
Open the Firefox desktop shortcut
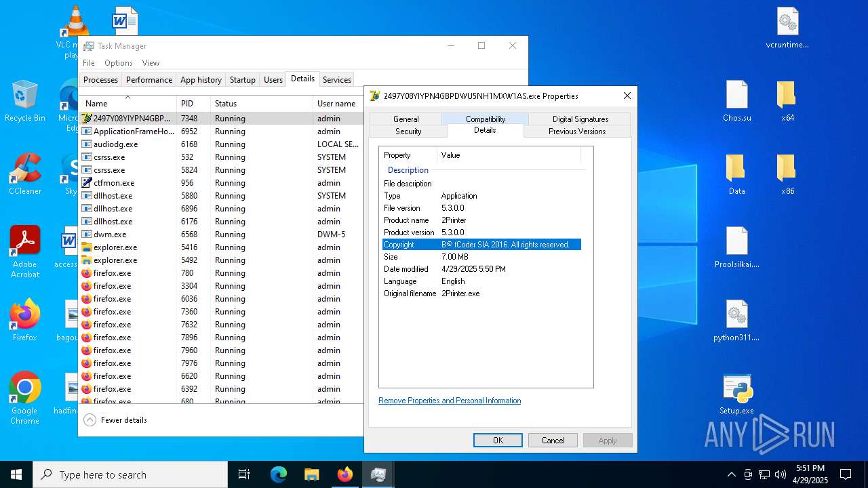[24, 321]
